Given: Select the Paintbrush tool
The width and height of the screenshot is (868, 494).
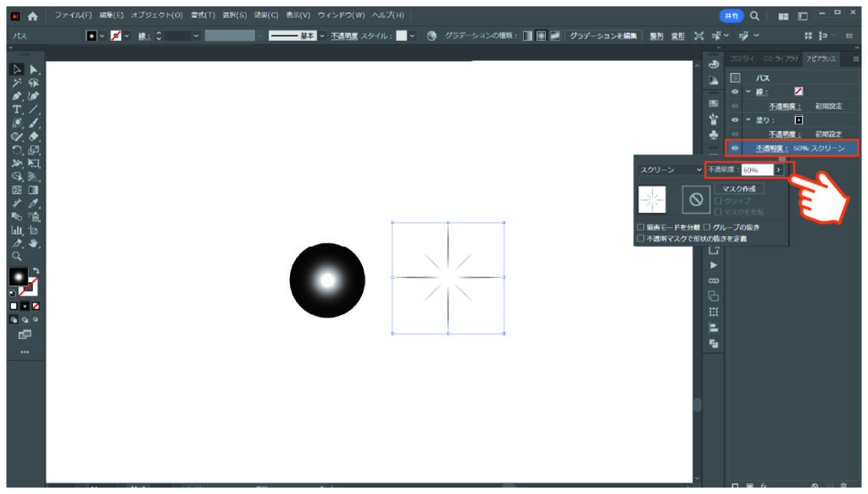Looking at the screenshot, I should click(34, 123).
